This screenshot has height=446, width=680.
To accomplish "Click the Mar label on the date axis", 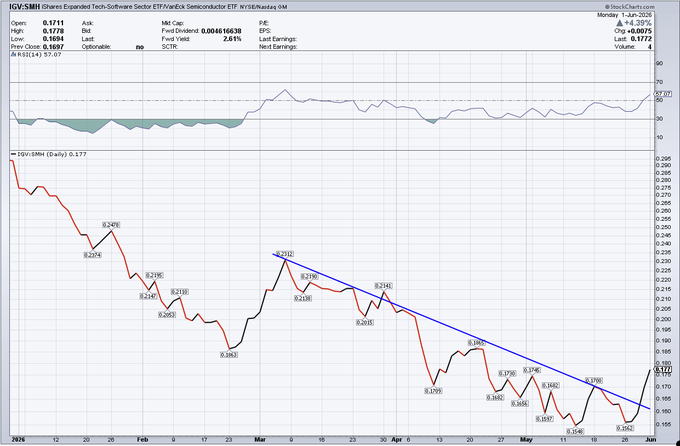I will 260,439.
